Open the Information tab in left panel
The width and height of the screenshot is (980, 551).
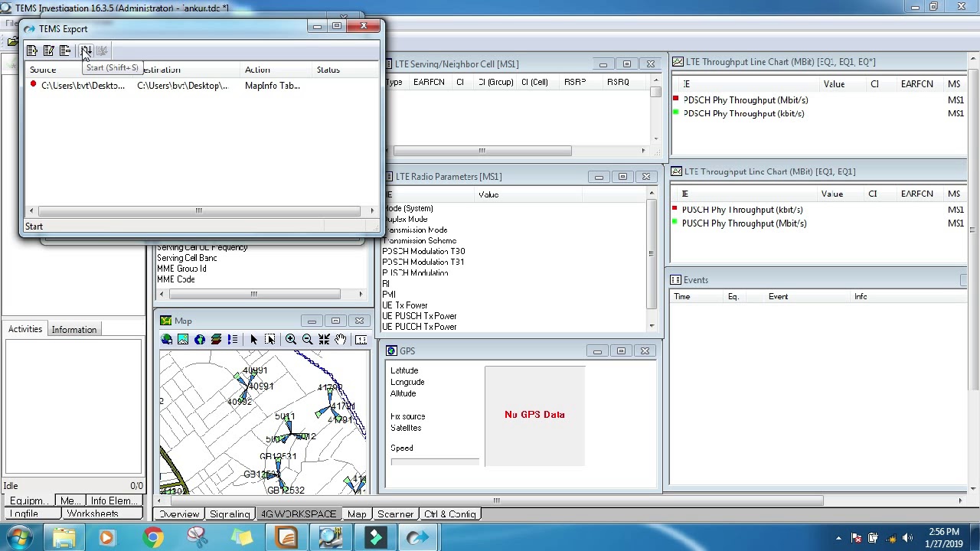click(74, 330)
